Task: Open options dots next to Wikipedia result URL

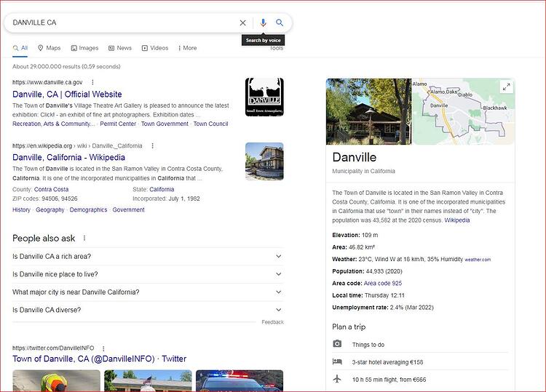Action: [153, 145]
